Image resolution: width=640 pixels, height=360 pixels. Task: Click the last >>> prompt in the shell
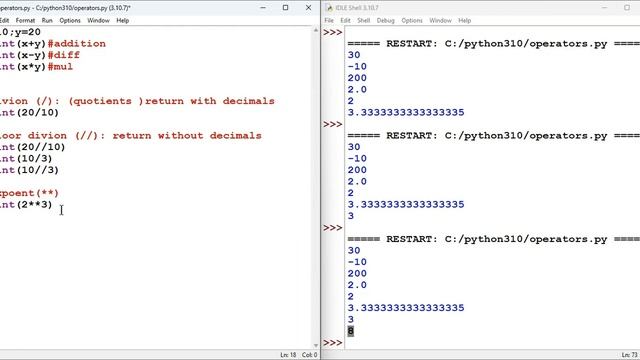click(333, 342)
